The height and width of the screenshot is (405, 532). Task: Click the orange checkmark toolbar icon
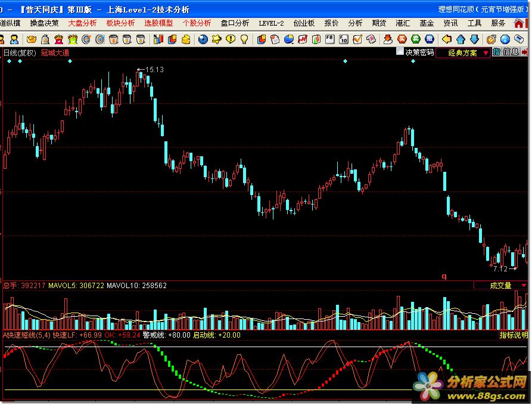(x=357, y=39)
